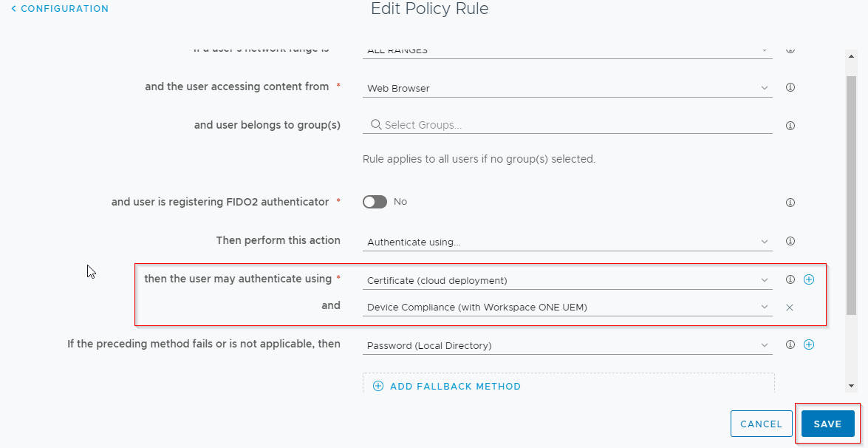Open Certificate (cloud deployment) dropdown

point(566,279)
